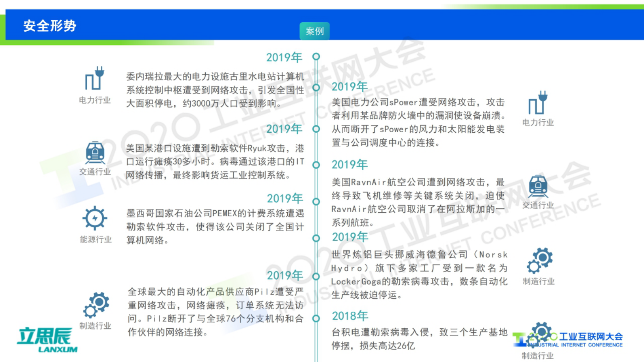The image size is (644, 362).
Task: Click the 制造行业 label beside the Norsk Hydro case
Action: click(538, 281)
